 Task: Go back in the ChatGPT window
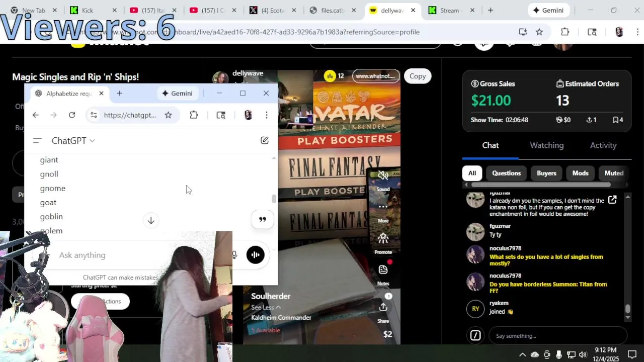click(x=35, y=115)
